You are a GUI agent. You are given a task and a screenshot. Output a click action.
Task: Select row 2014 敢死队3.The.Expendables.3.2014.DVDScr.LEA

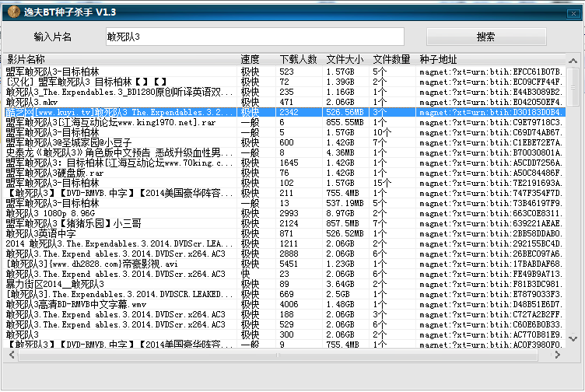tap(284, 243)
